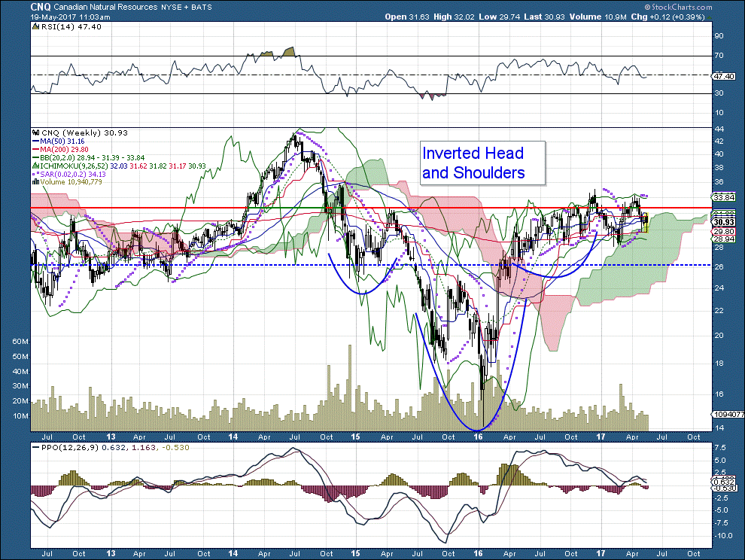The width and height of the screenshot is (745, 560).
Task: Click the 90 label on the RSI axis
Action: click(x=719, y=36)
